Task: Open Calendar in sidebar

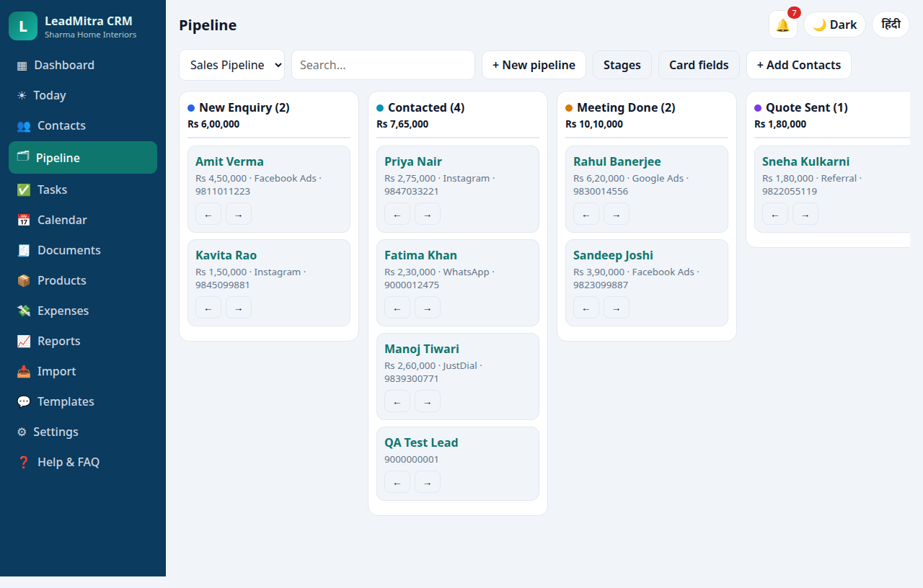Action: click(83, 220)
